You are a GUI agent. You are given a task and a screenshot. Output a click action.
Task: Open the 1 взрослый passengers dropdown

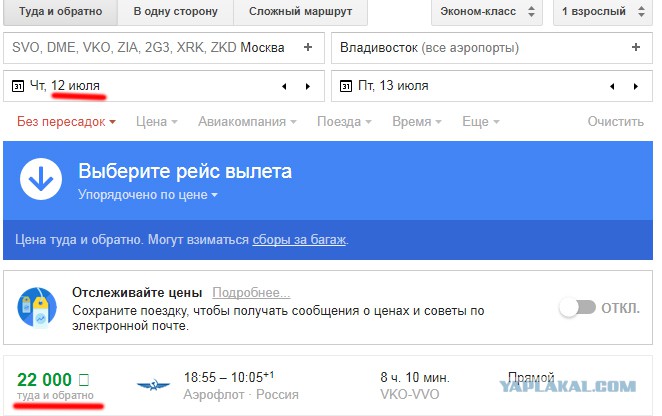click(603, 11)
